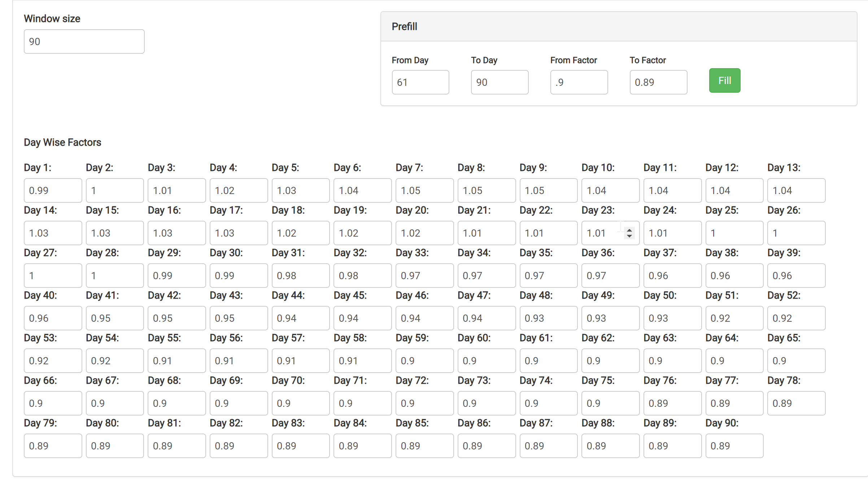Screen dimensions: 868x479
Task: Click the green Fill button
Action: 724,80
